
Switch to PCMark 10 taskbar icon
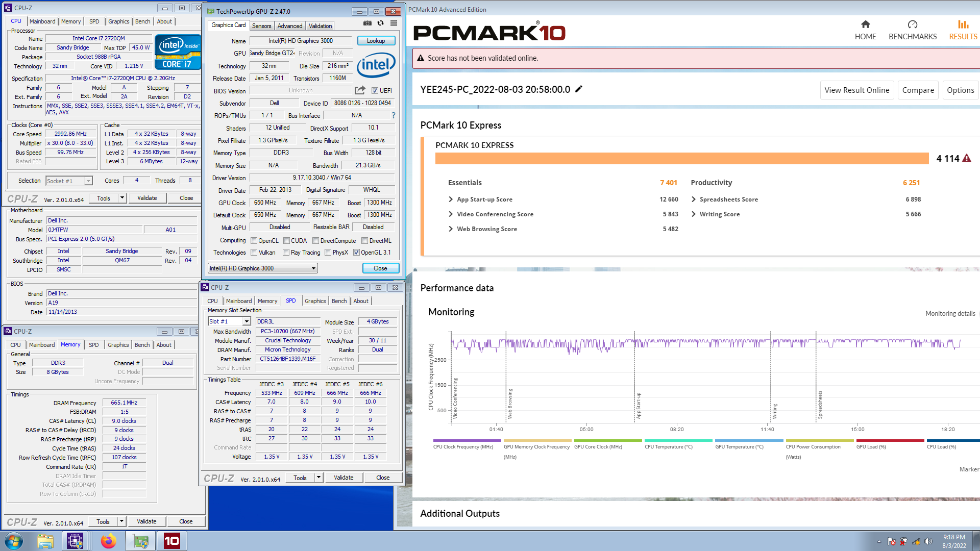point(172,541)
